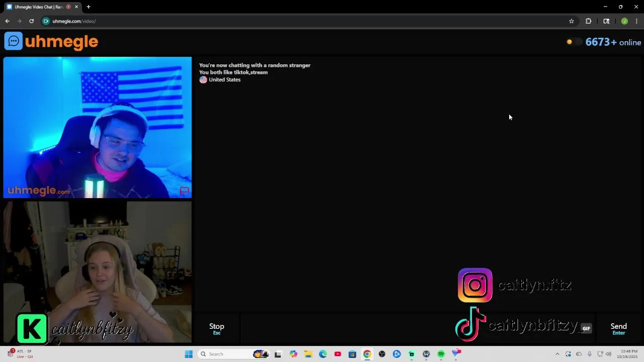Open the blue circular app on taskbar
The width and height of the screenshot is (644, 362).
pos(396,354)
